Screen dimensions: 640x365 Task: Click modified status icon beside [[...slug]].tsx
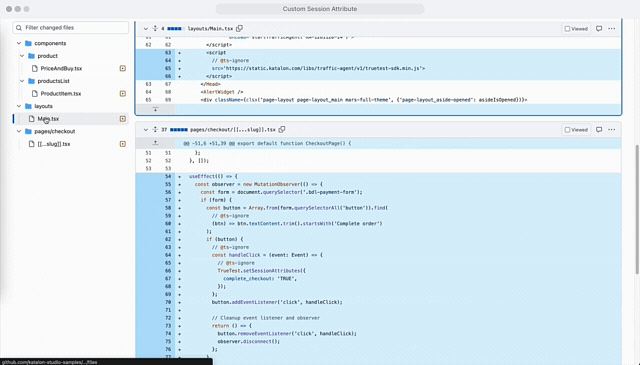122,144
